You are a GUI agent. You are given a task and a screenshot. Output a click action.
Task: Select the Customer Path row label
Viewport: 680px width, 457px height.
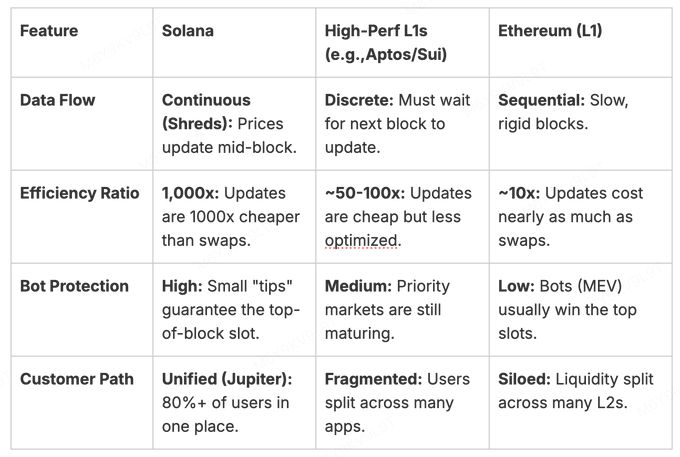pyautogui.click(x=77, y=379)
